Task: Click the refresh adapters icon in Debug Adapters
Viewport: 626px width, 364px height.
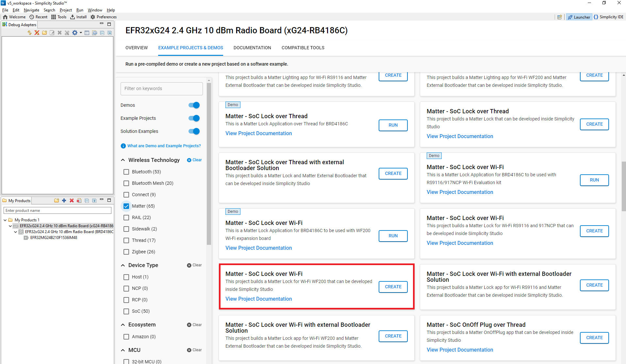Action: click(29, 33)
